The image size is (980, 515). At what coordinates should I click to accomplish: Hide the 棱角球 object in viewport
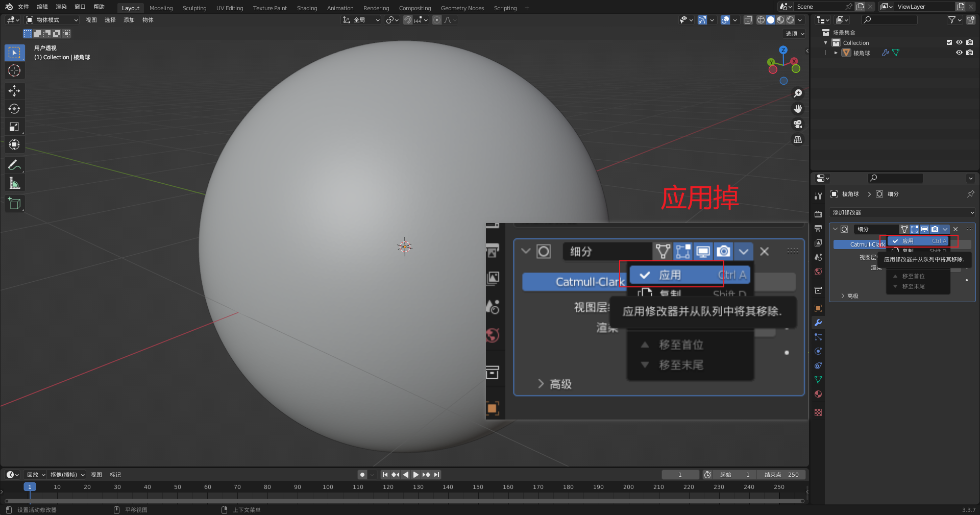pos(959,53)
